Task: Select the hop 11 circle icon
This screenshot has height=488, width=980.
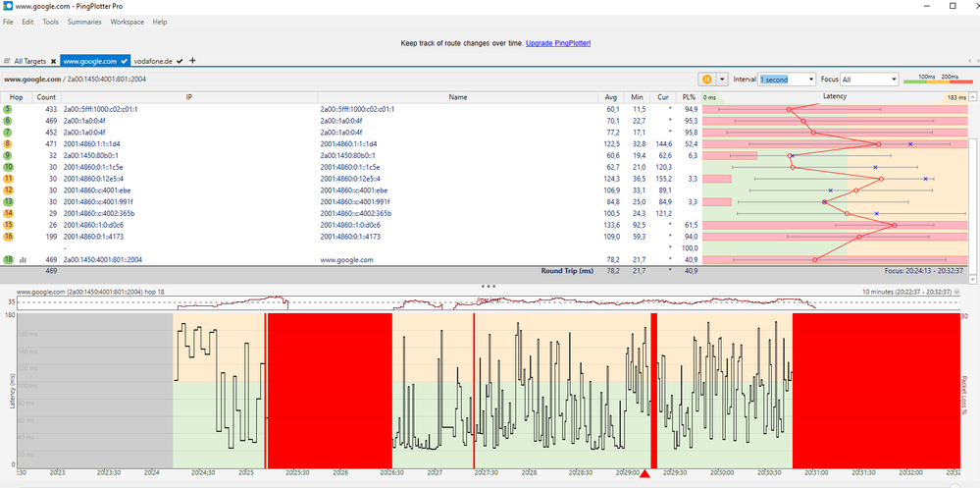Action: pos(8,179)
